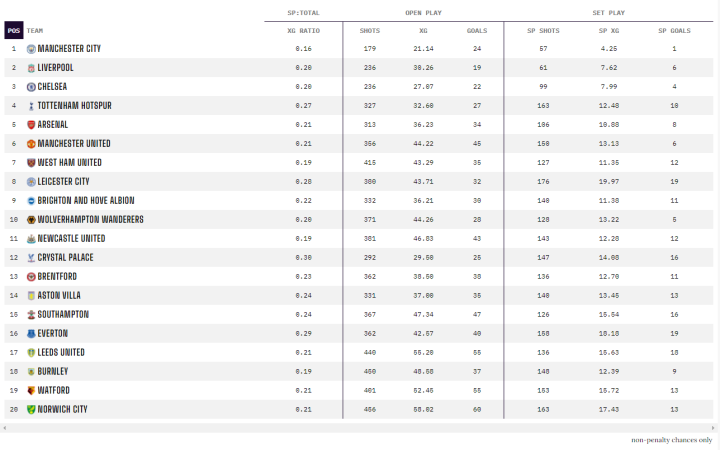Sort by the XG RATIO column header
Viewport: 720px width, 450px height.
pyautogui.click(x=303, y=31)
